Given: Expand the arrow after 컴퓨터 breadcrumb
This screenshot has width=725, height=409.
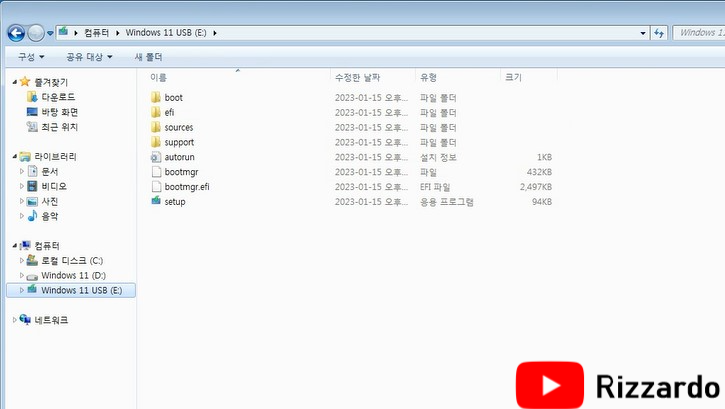Looking at the screenshot, I should pos(117,33).
